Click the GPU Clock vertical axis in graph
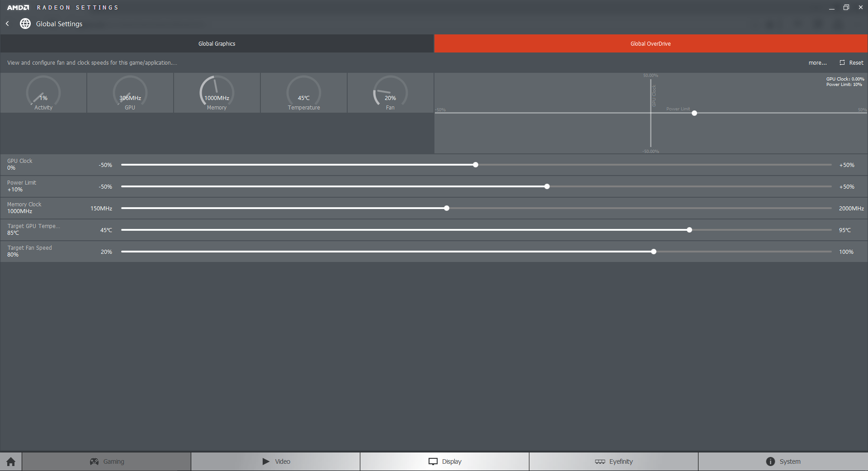 [651, 113]
